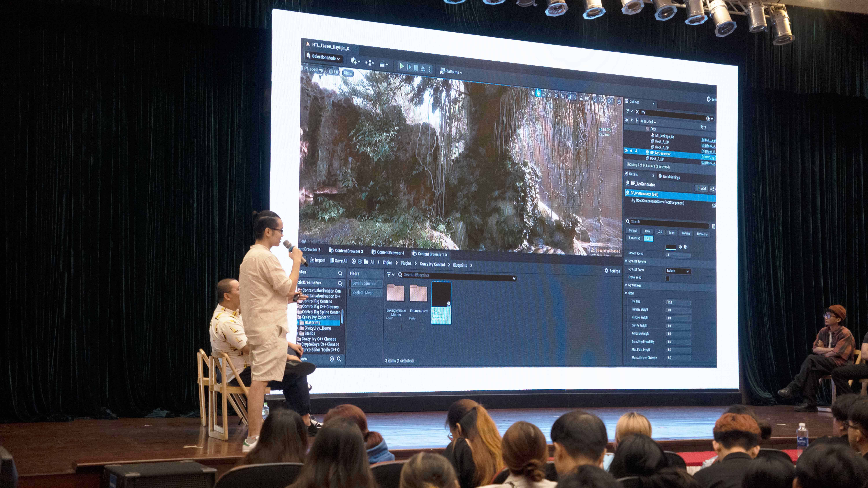The height and width of the screenshot is (488, 868).
Task: Toggle the Enable Wind checkbox
Action: [667, 279]
